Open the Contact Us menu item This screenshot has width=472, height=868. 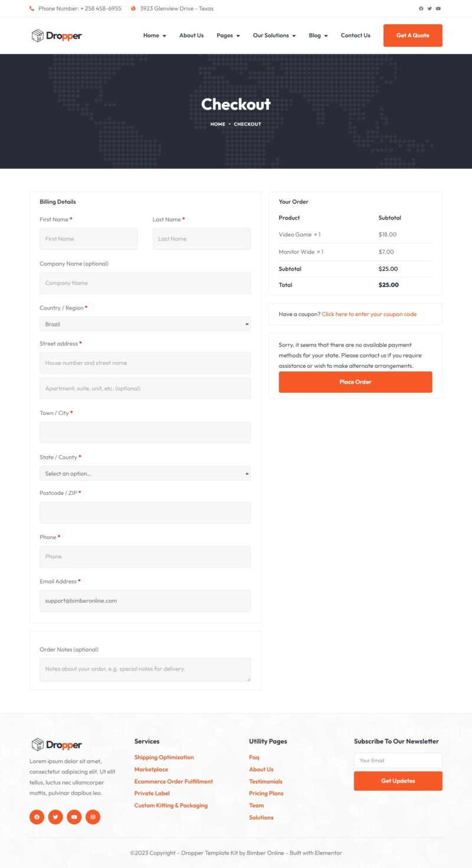coord(355,35)
